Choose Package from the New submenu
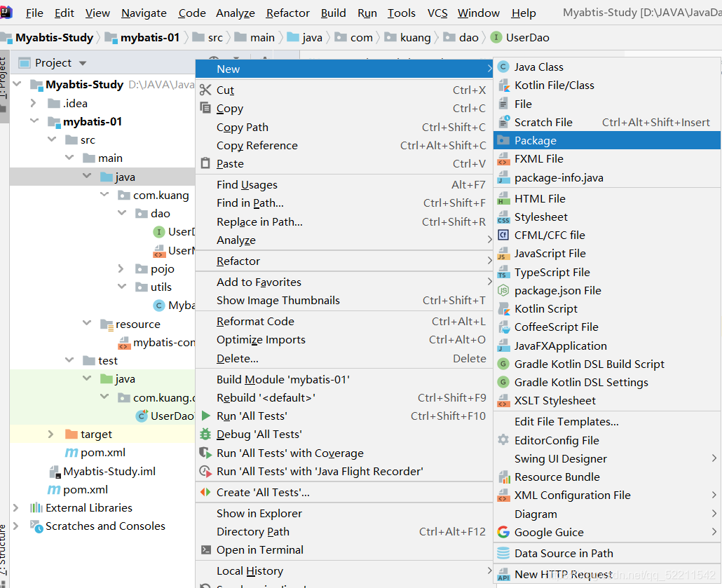722x588 pixels. pos(606,140)
